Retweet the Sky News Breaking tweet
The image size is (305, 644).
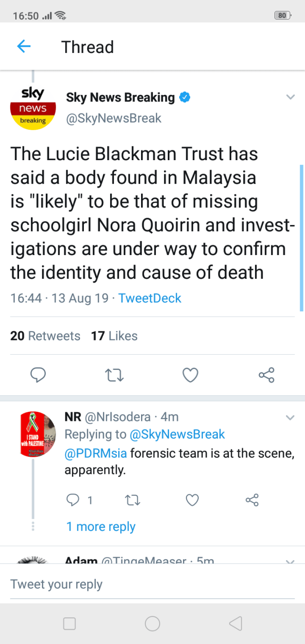[x=114, y=375]
